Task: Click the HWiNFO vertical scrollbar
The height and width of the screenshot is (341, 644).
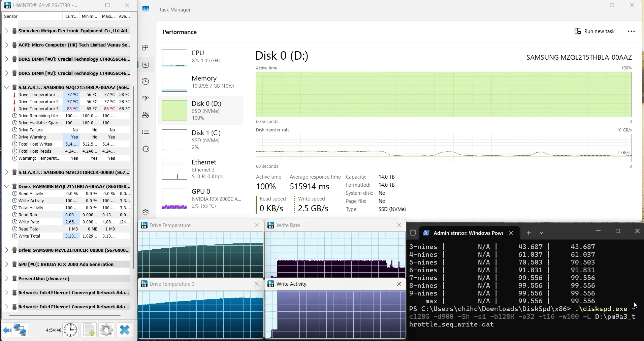Action: click(133, 177)
